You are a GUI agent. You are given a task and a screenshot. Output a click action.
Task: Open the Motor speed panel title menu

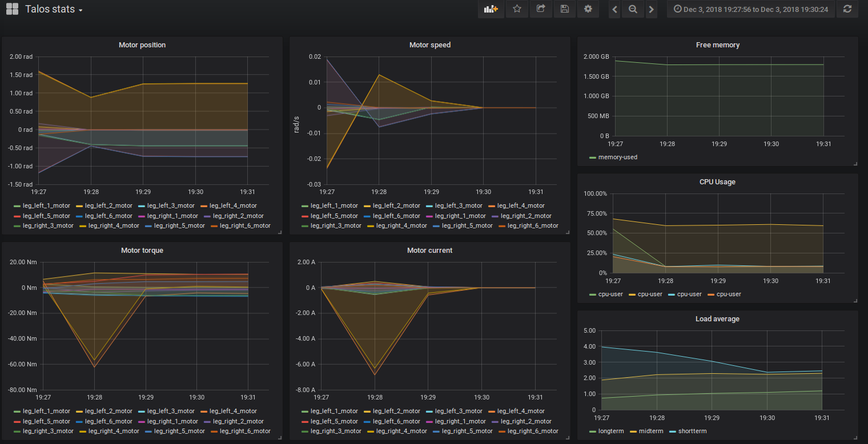point(430,45)
